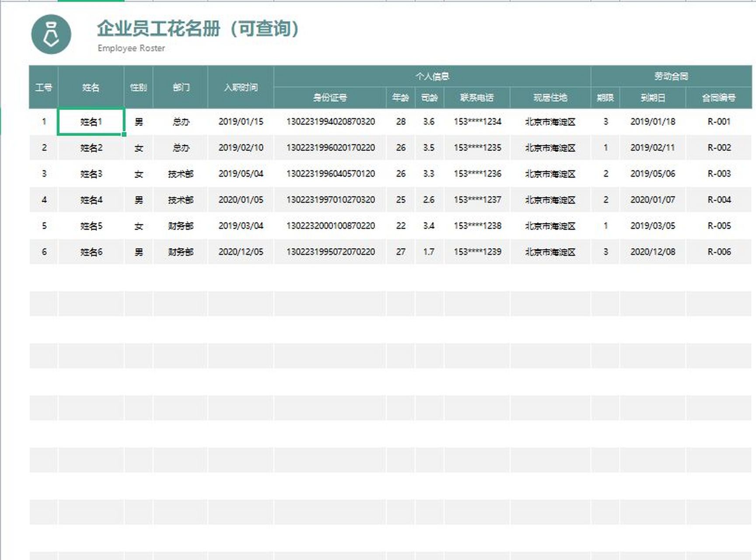Select contract number R-004

pyautogui.click(x=719, y=200)
